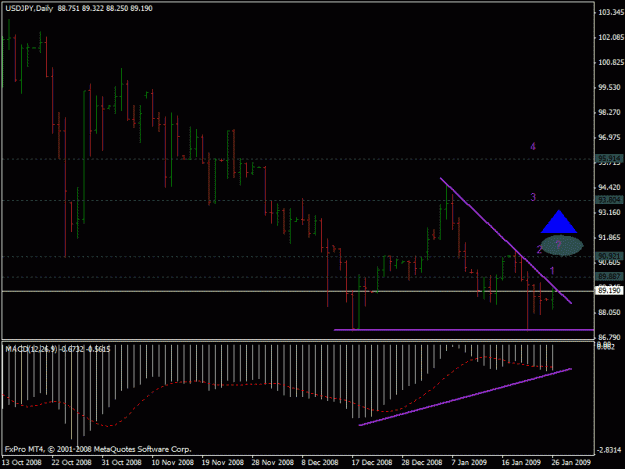Click the 99.530 price axis label
The width and height of the screenshot is (625, 469).
click(609, 87)
